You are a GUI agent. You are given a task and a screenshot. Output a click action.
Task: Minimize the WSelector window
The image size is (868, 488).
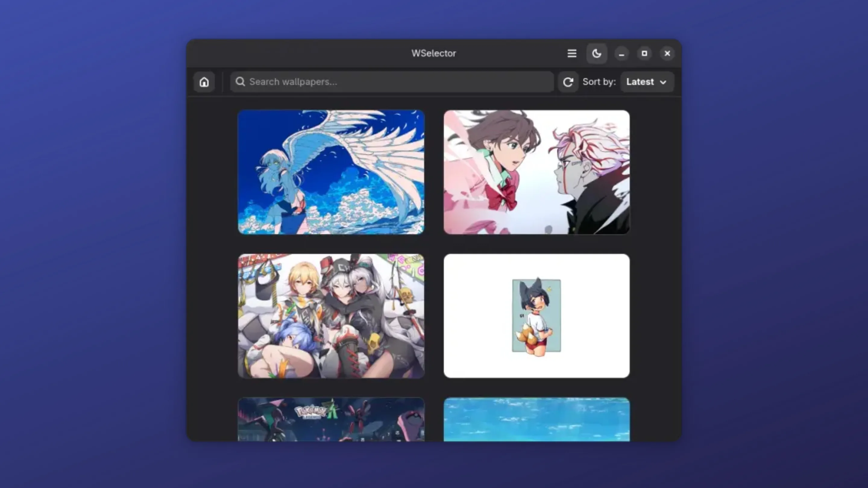[621, 54]
